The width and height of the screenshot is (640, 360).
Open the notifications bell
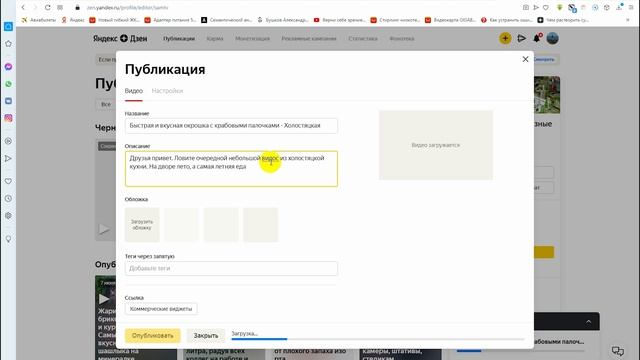(537, 38)
